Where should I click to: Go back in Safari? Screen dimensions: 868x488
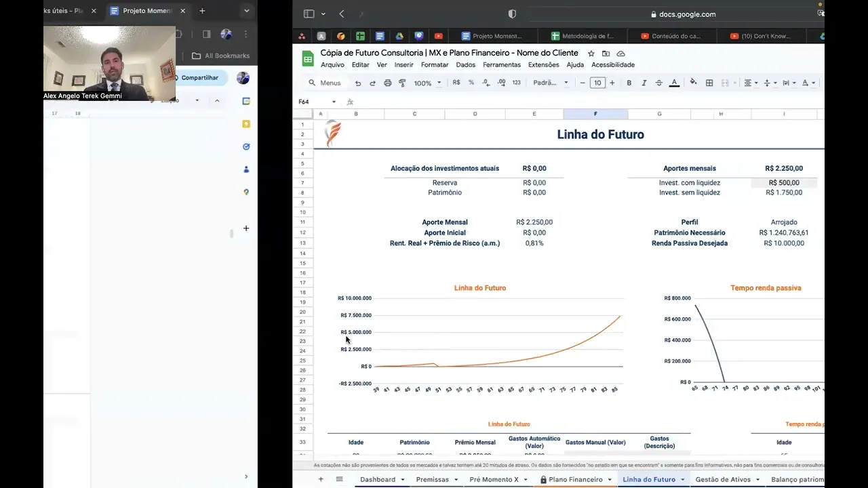[342, 14]
